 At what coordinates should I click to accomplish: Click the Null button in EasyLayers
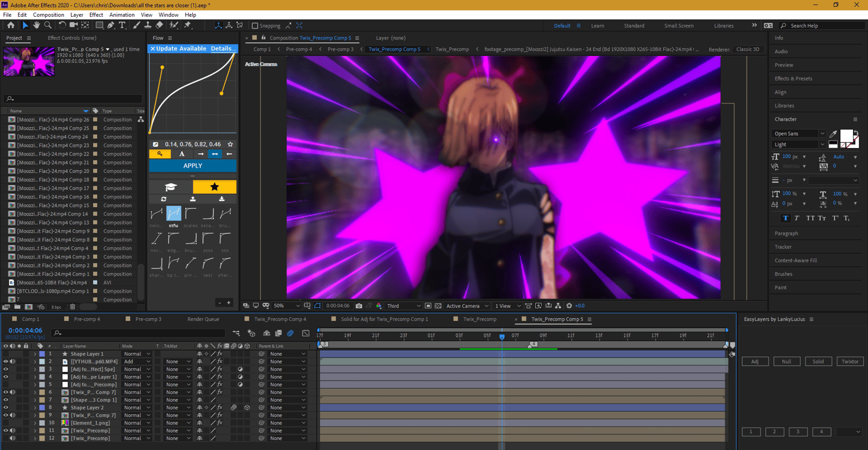tap(786, 362)
